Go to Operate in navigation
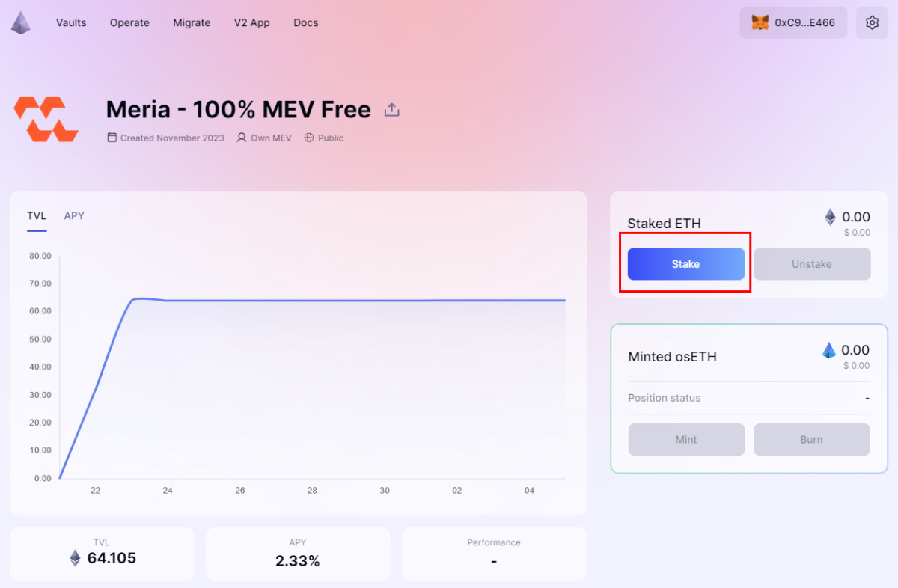Screen dimensions: 898x588 pyautogui.click(x=129, y=22)
